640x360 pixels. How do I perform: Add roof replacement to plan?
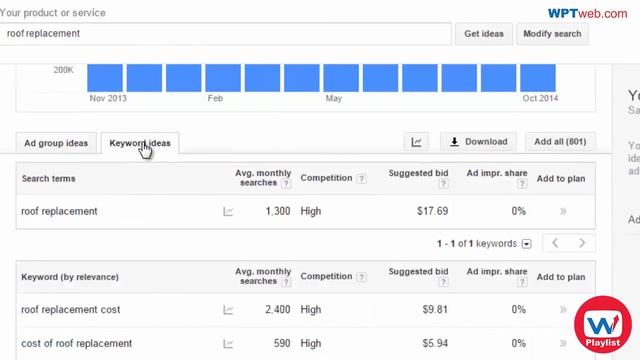(x=563, y=211)
